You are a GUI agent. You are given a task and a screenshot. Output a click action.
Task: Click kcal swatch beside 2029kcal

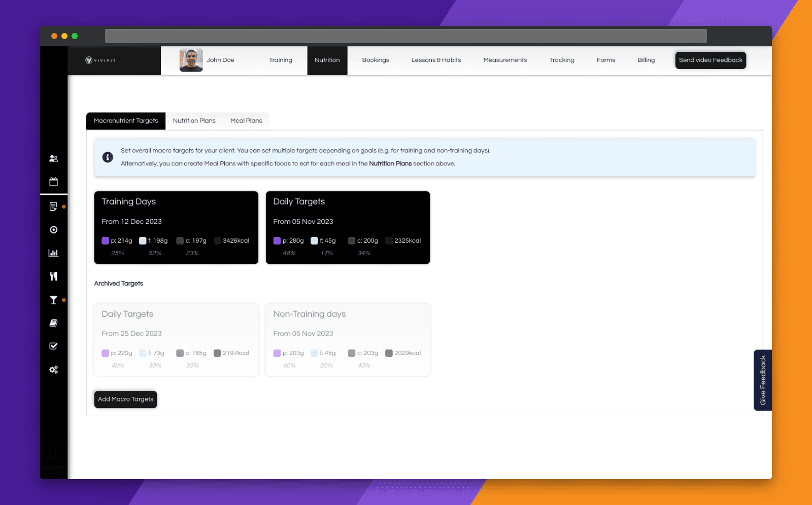point(389,353)
